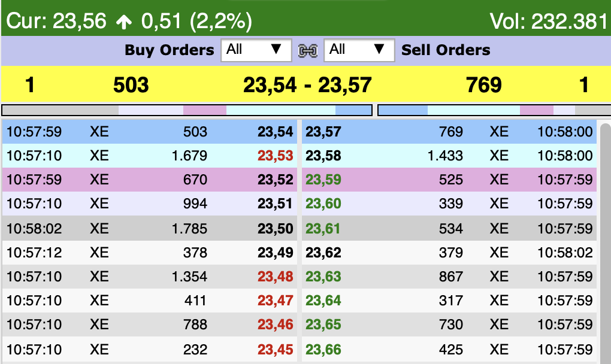Image resolution: width=611 pixels, height=364 pixels.
Task: Click the 769 ask size in yellow bar
Action: 483,85
